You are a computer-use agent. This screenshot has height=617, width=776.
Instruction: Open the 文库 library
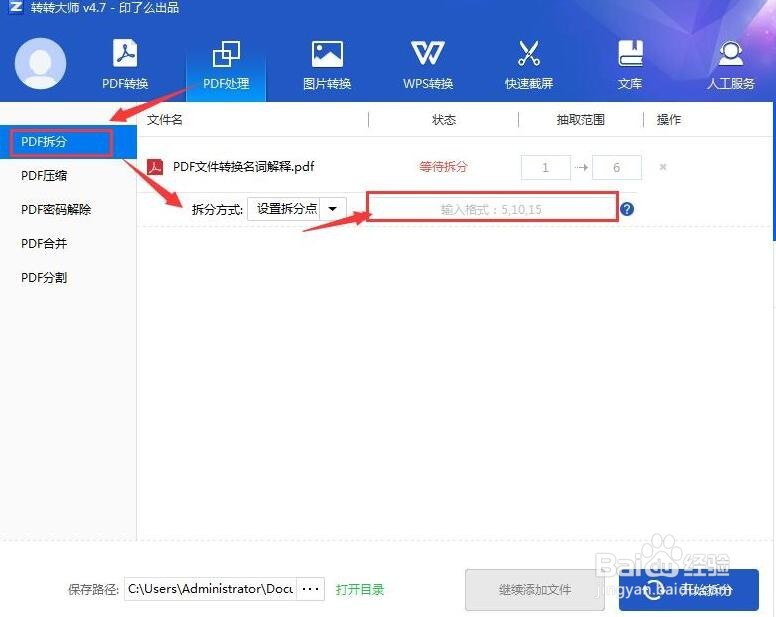click(x=630, y=65)
